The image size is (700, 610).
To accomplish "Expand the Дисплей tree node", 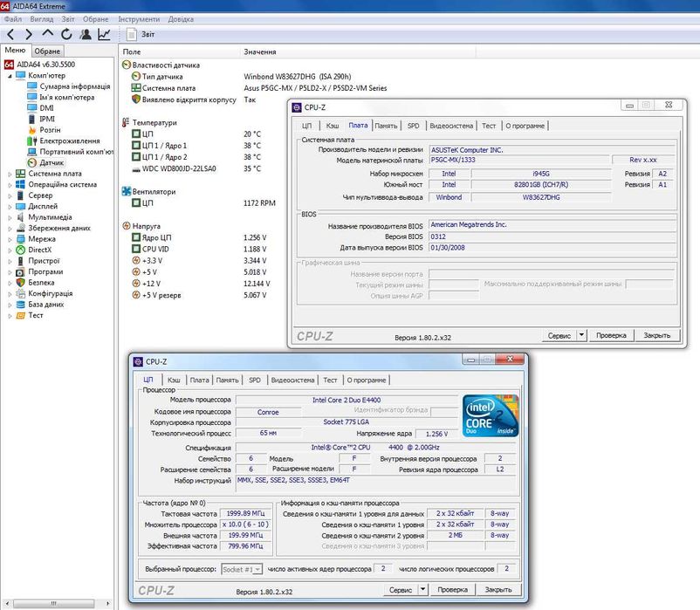I will 10,207.
